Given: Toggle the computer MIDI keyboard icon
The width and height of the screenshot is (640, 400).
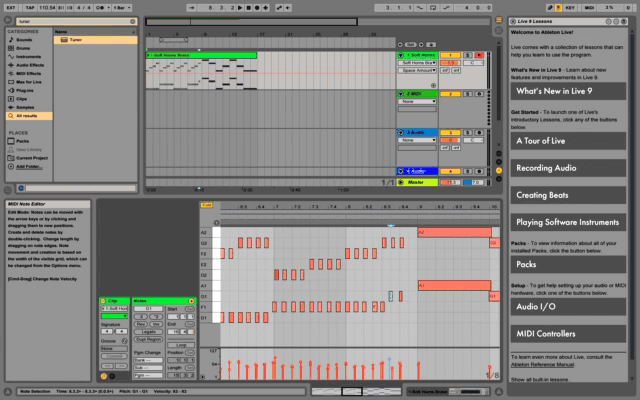Looking at the screenshot, I should tap(558, 7).
